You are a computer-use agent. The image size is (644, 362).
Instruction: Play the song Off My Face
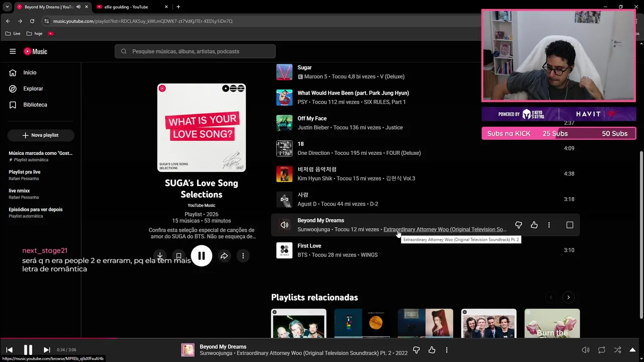(312, 119)
